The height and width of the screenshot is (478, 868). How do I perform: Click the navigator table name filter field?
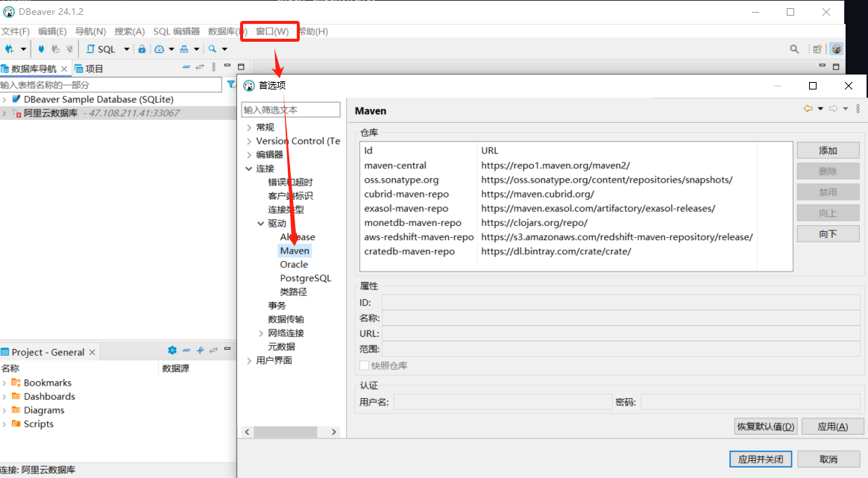110,85
